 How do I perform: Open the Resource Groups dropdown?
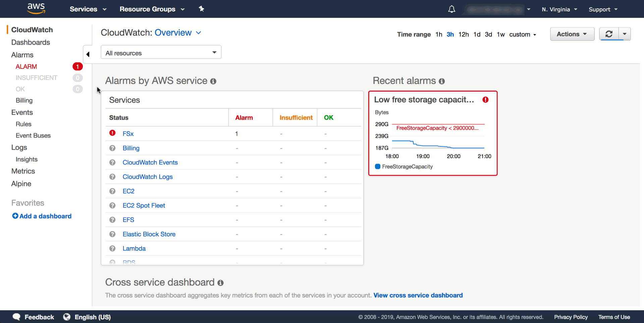(x=152, y=9)
